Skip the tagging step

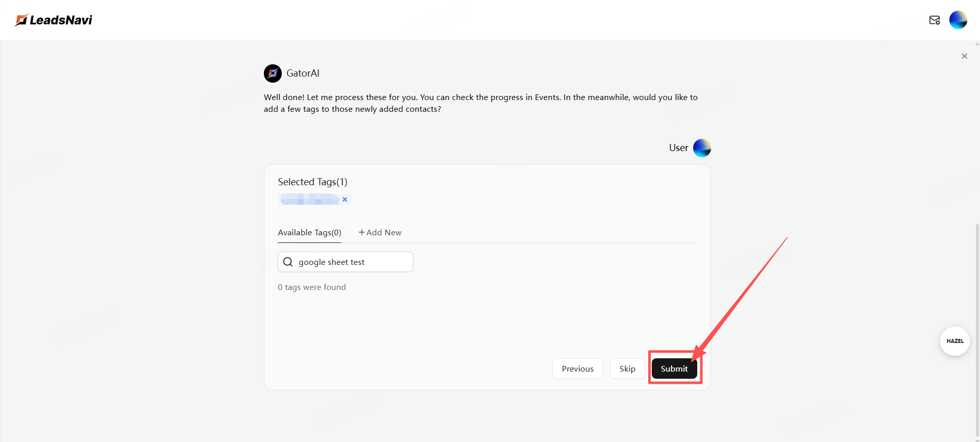[x=627, y=369]
